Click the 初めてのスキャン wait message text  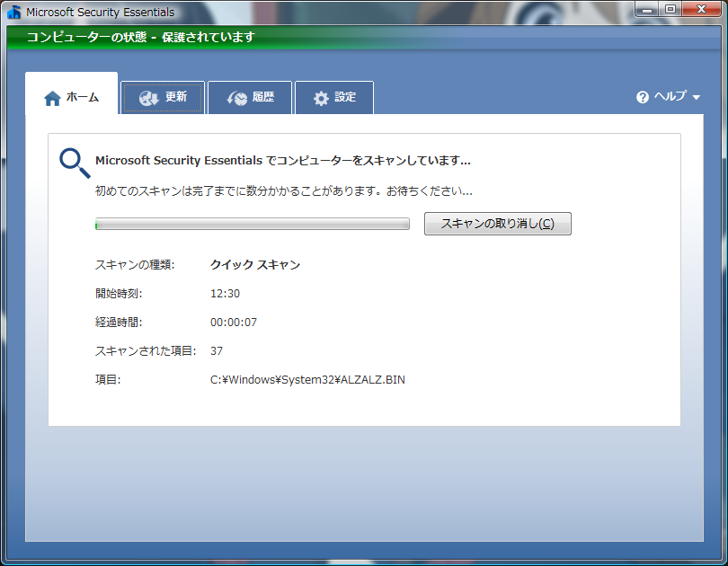pos(284,191)
